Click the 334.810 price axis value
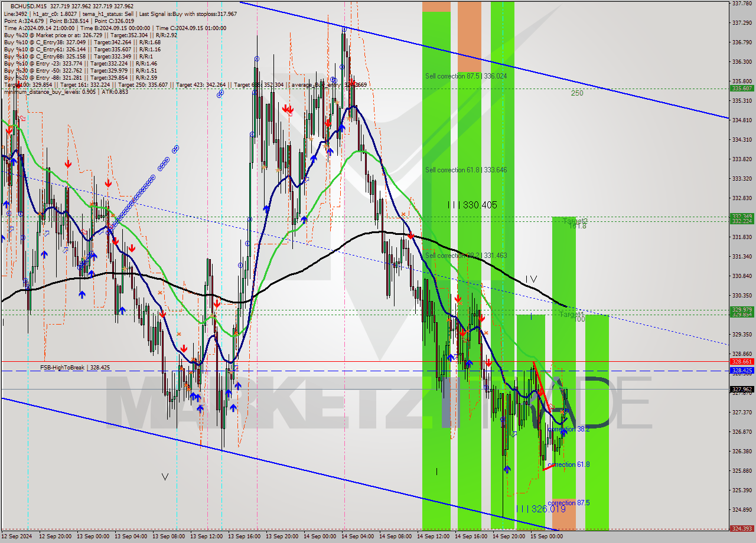The height and width of the screenshot is (543, 756). pyautogui.click(x=741, y=120)
